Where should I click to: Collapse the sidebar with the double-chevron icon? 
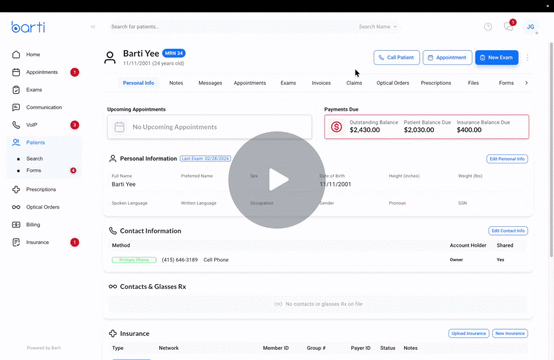(x=93, y=26)
